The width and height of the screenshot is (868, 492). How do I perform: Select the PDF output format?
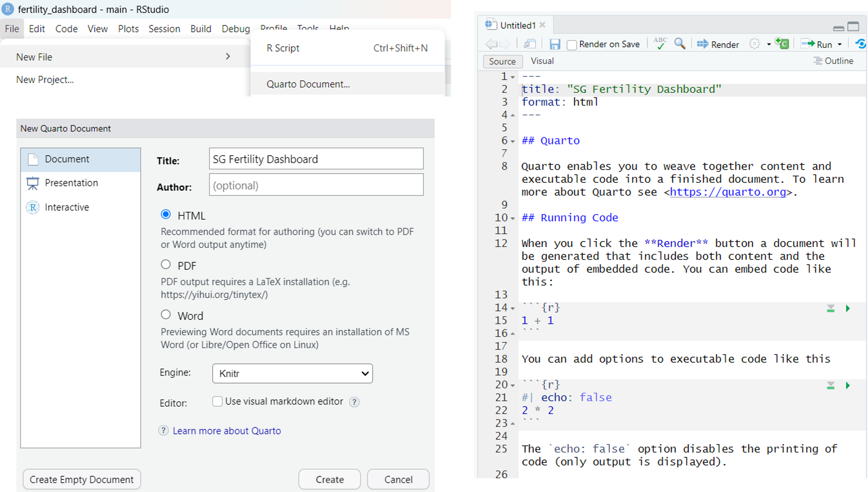click(166, 265)
